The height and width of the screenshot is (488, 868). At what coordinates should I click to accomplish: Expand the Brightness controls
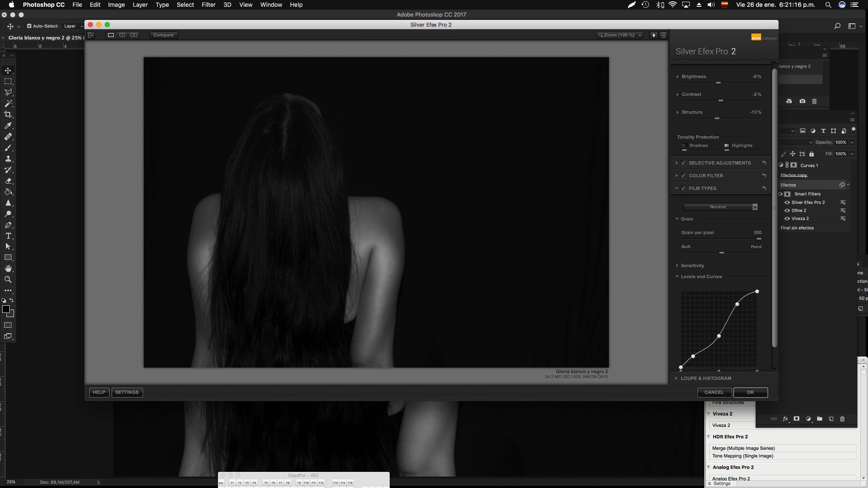677,77
